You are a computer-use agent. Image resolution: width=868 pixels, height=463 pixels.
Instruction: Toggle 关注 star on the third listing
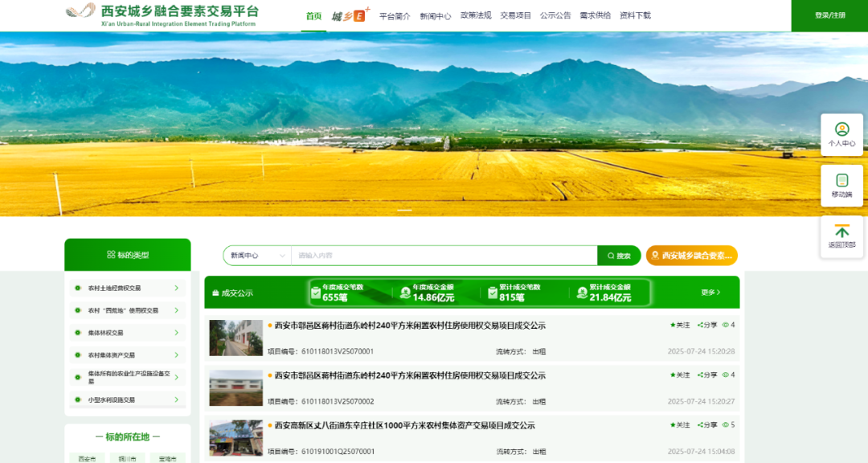coord(673,425)
